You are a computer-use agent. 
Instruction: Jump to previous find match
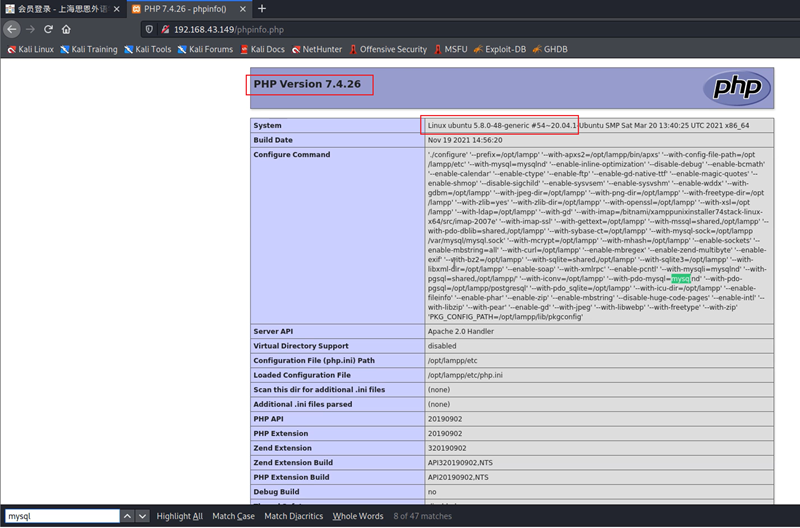tap(127, 516)
